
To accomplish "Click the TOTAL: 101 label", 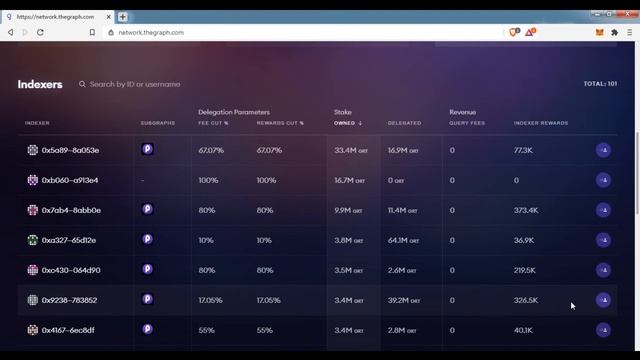I will (600, 84).
